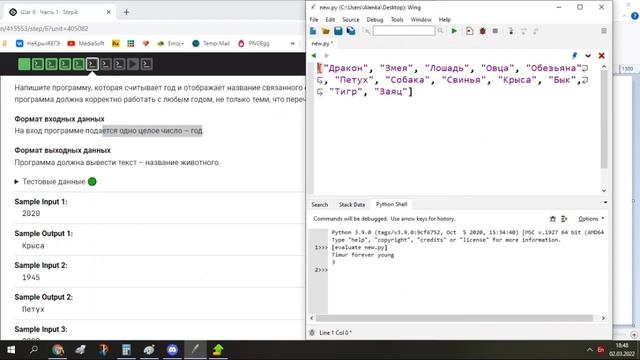The height and width of the screenshot is (360, 640).
Task: Open the editor's black chevron dropdown
Action: (588, 56)
